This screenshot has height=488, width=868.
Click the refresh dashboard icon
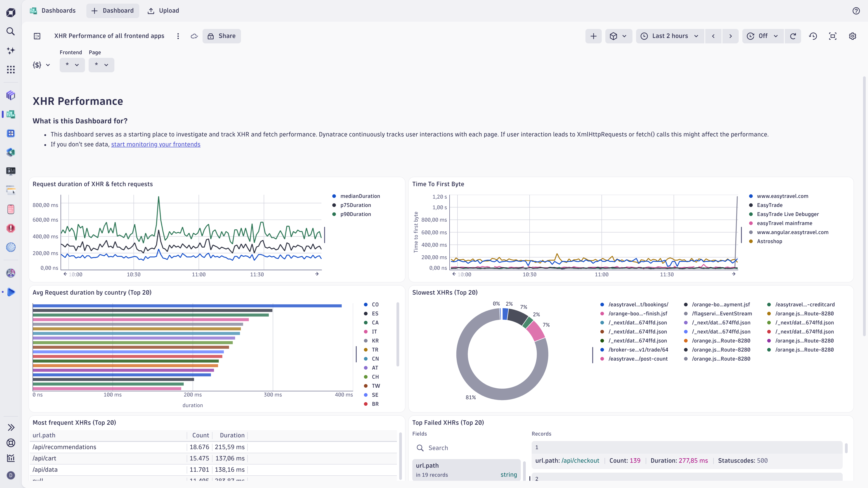pyautogui.click(x=793, y=36)
